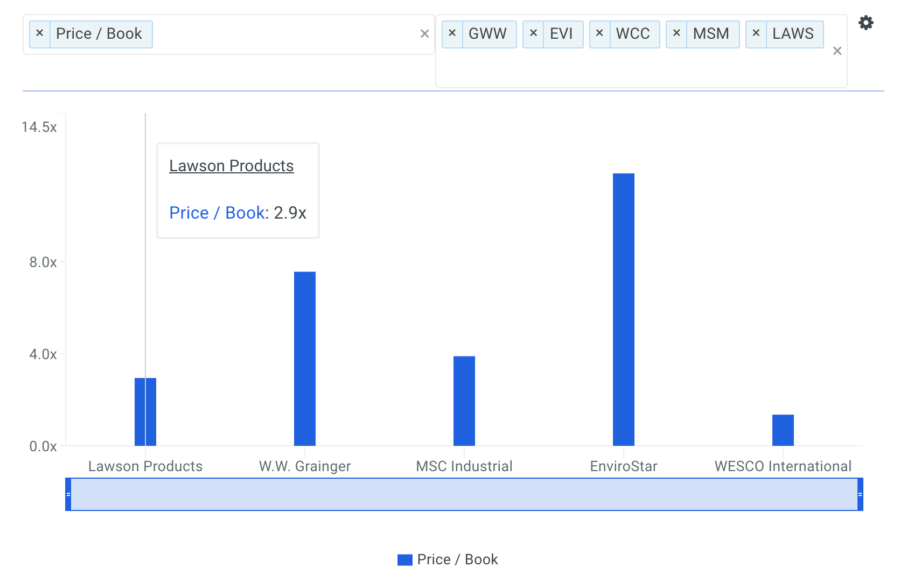Click the blue Price / Book legend swatch
Viewport: 907px width, 588px height.
point(405,560)
